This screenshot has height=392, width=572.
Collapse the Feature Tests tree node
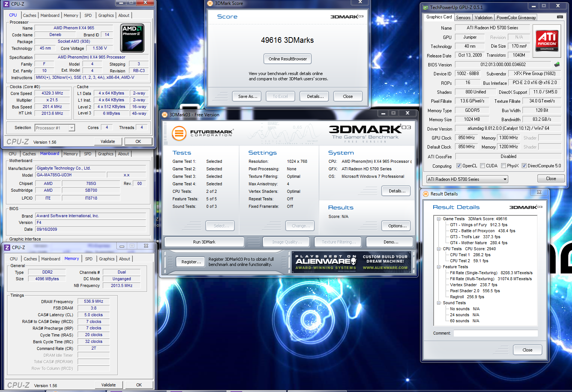(438, 267)
